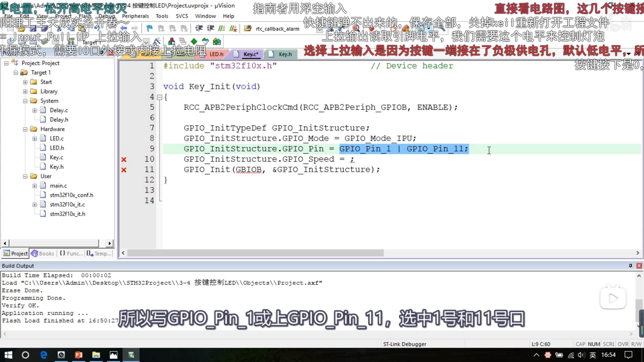Open Target Options magic wand icon
Screen dimensions: 644x362
pyautogui.click(x=156, y=41)
